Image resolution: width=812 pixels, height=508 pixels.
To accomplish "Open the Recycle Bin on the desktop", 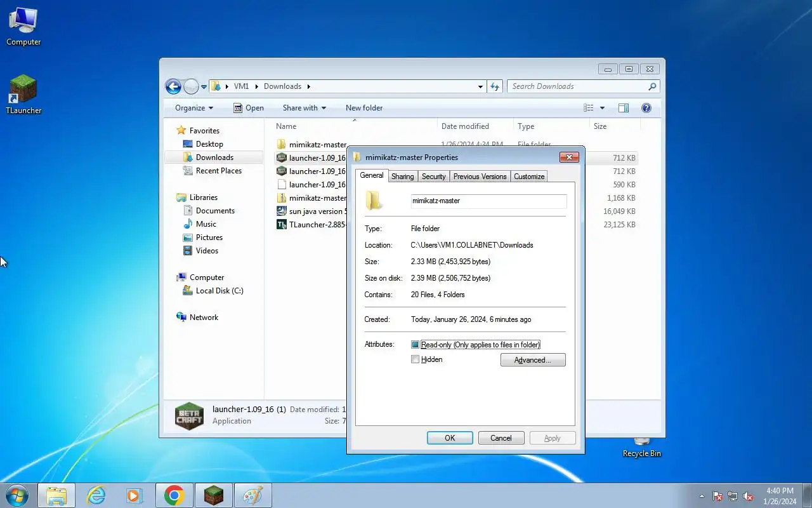I will click(x=641, y=447).
